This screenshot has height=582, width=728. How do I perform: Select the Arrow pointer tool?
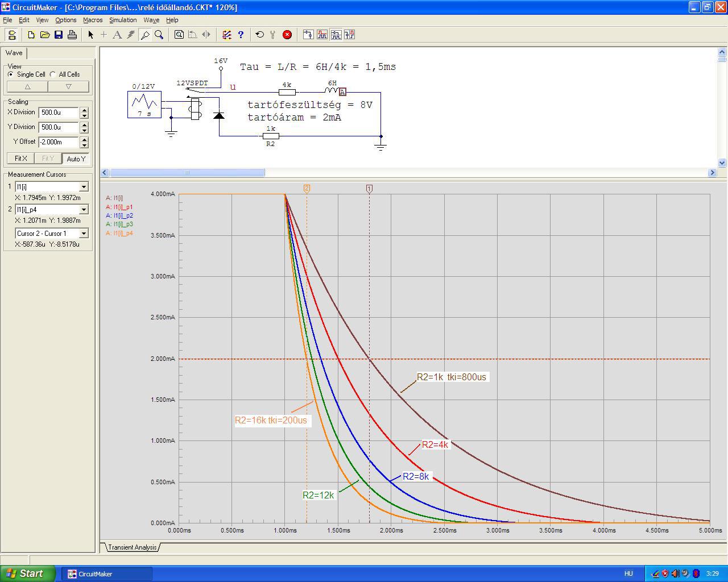point(90,35)
